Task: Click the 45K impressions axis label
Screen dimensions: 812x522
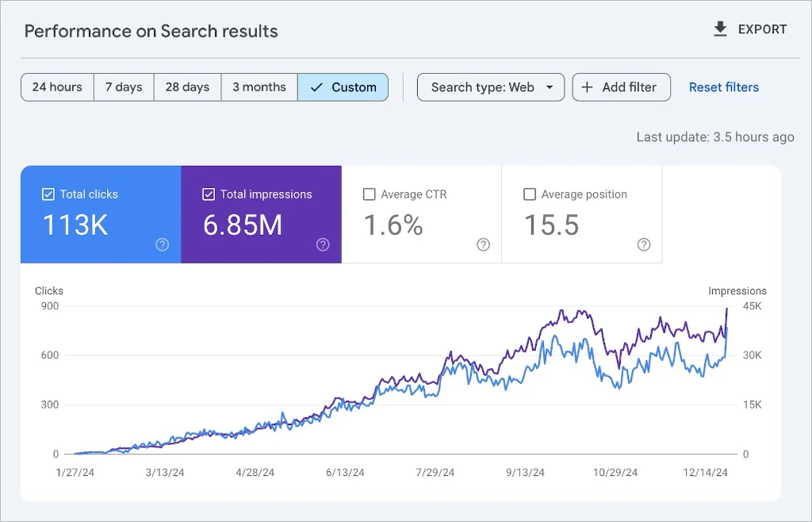Action: pos(752,305)
